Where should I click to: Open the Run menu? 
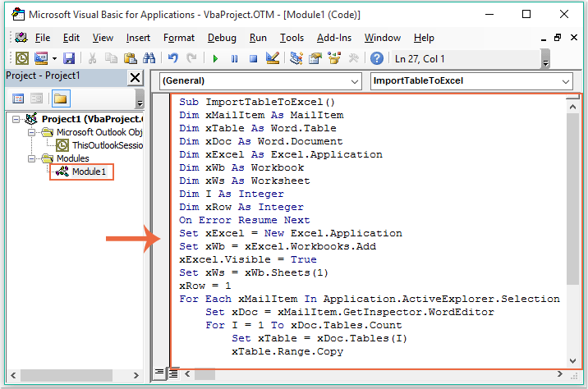(258, 38)
